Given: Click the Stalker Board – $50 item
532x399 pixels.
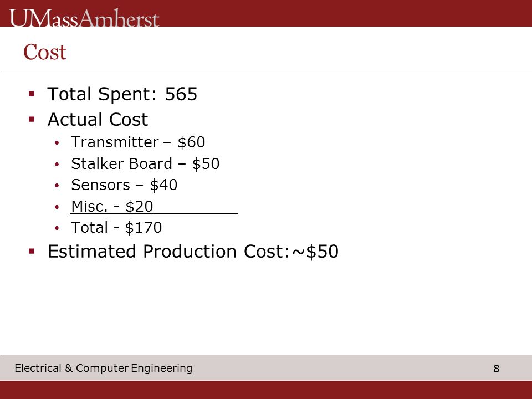Looking at the screenshot, I should pos(145,163).
